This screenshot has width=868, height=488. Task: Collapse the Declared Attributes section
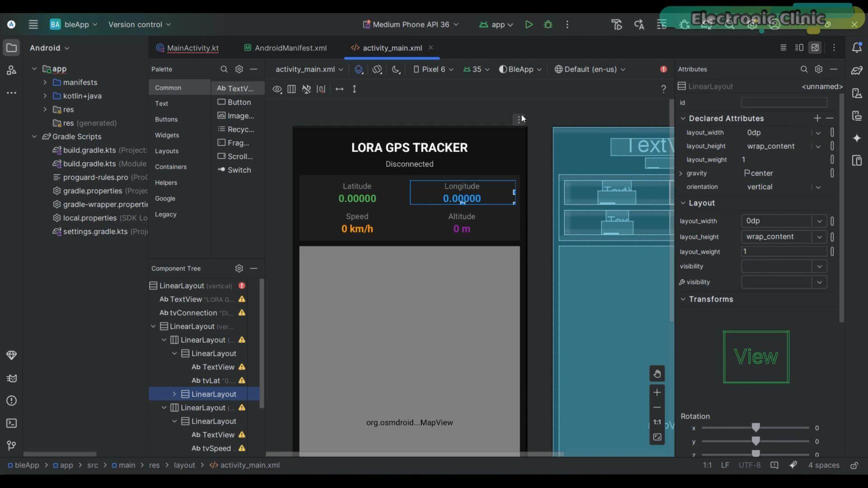pyautogui.click(x=683, y=118)
